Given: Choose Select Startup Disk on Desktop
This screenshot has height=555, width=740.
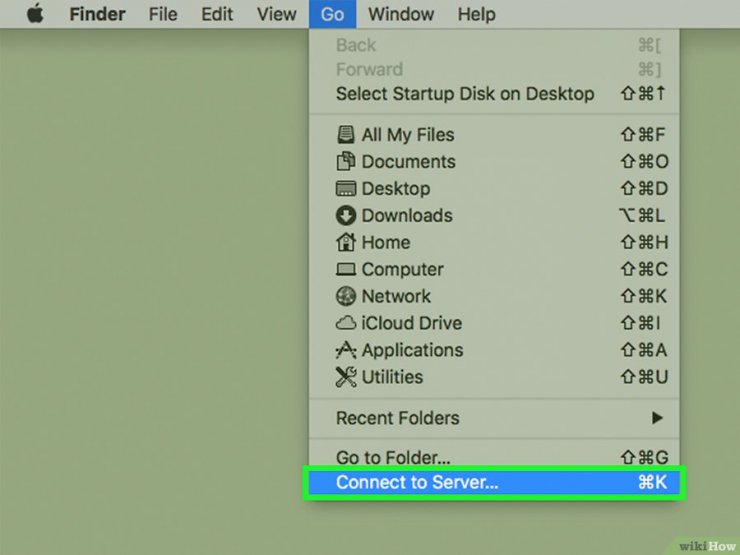Looking at the screenshot, I should 495,93.
